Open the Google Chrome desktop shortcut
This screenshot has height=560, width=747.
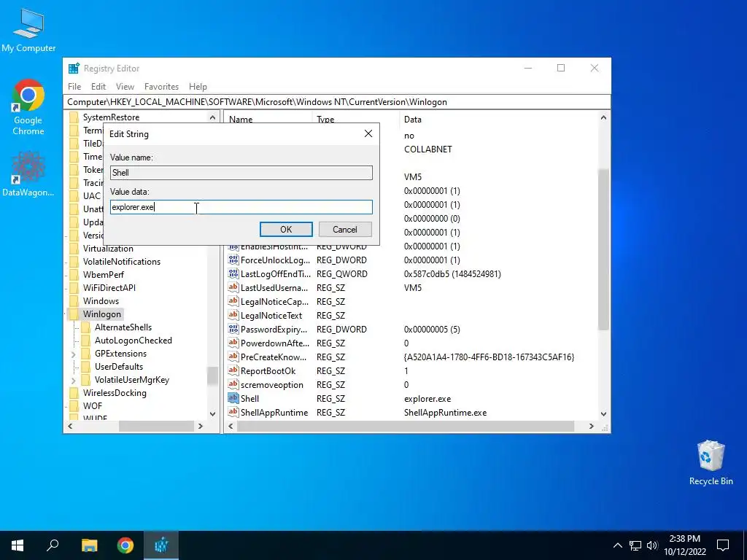pyautogui.click(x=28, y=107)
